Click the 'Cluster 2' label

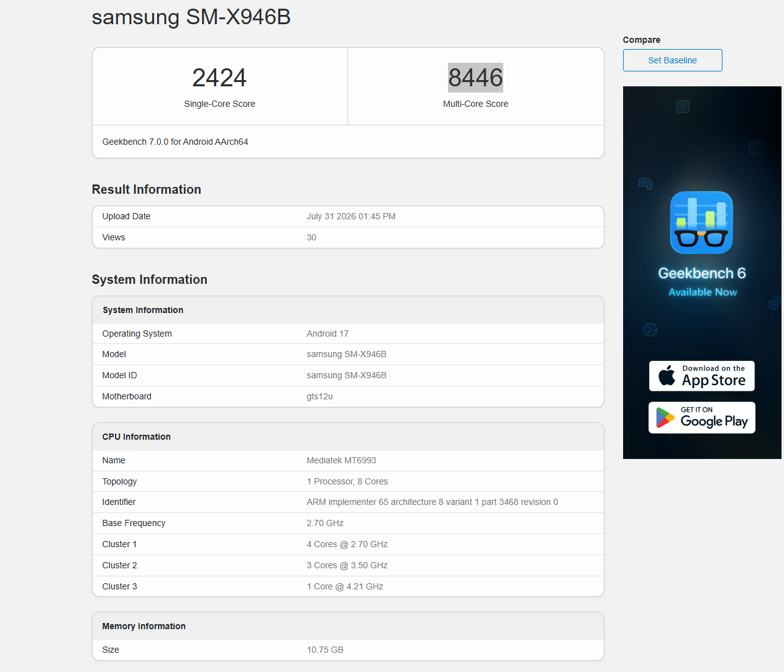click(120, 565)
